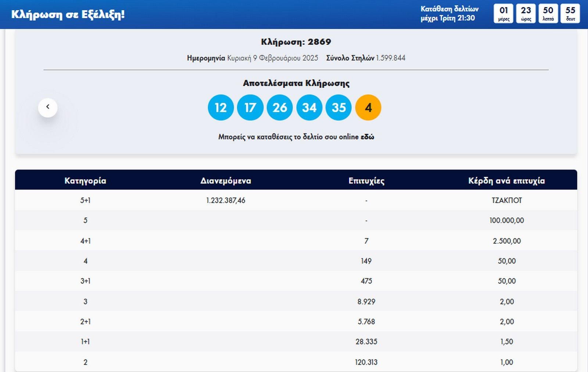Open the 'εδώ' online ticket submission link
This screenshot has width=588, height=372.
click(x=367, y=137)
